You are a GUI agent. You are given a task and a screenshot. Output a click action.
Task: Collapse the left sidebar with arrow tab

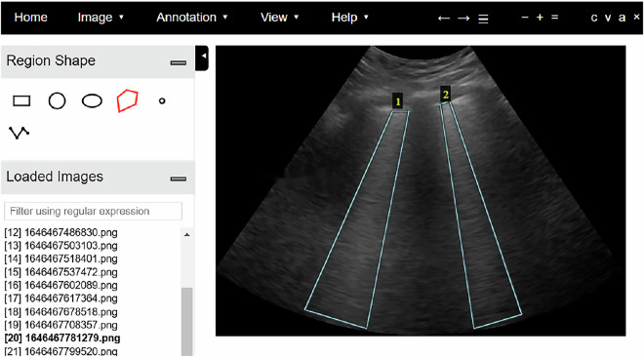click(202, 58)
